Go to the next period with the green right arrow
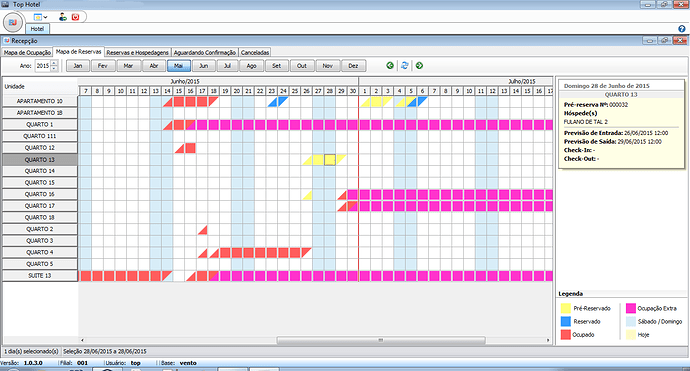 coord(419,66)
